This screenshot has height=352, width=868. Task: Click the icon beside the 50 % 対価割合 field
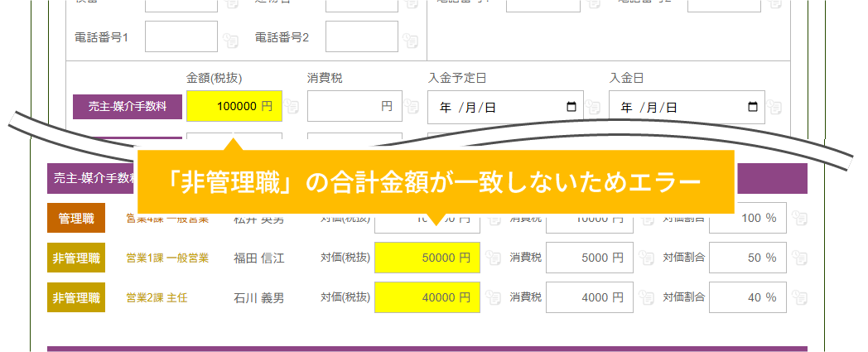[799, 258]
